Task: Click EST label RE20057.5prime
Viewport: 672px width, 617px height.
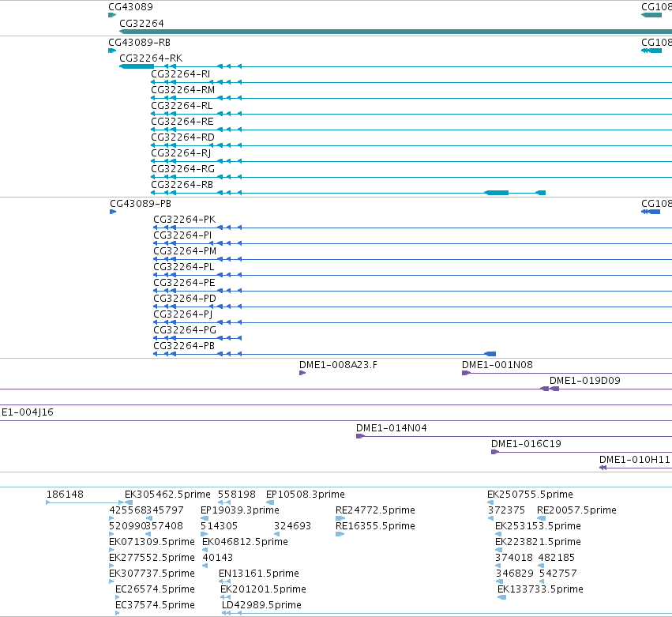Action: (x=577, y=510)
